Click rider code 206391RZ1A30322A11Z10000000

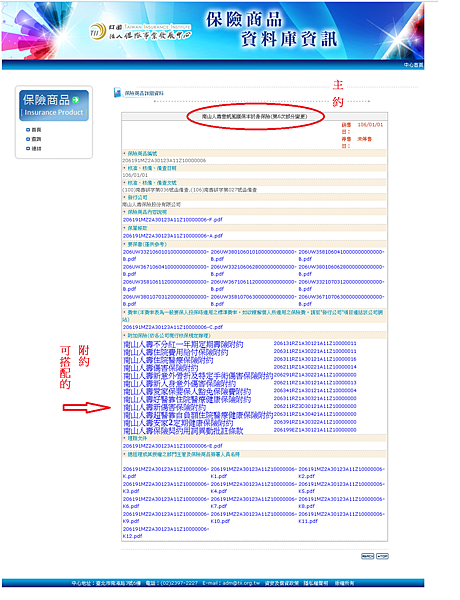(315, 422)
